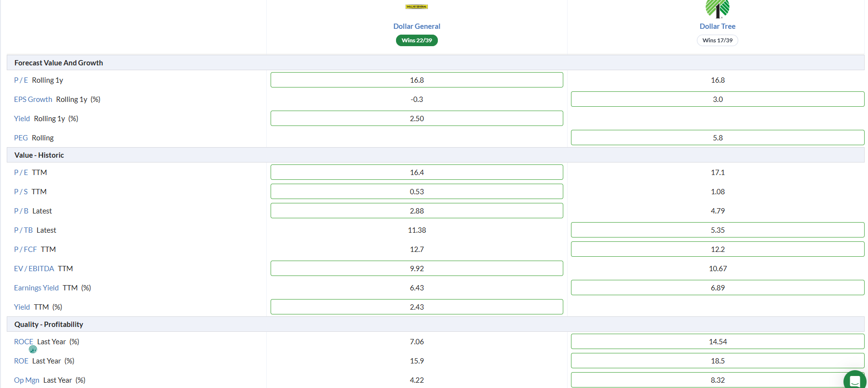Open the Dollar General company link
The width and height of the screenshot is (868, 388).
[417, 26]
